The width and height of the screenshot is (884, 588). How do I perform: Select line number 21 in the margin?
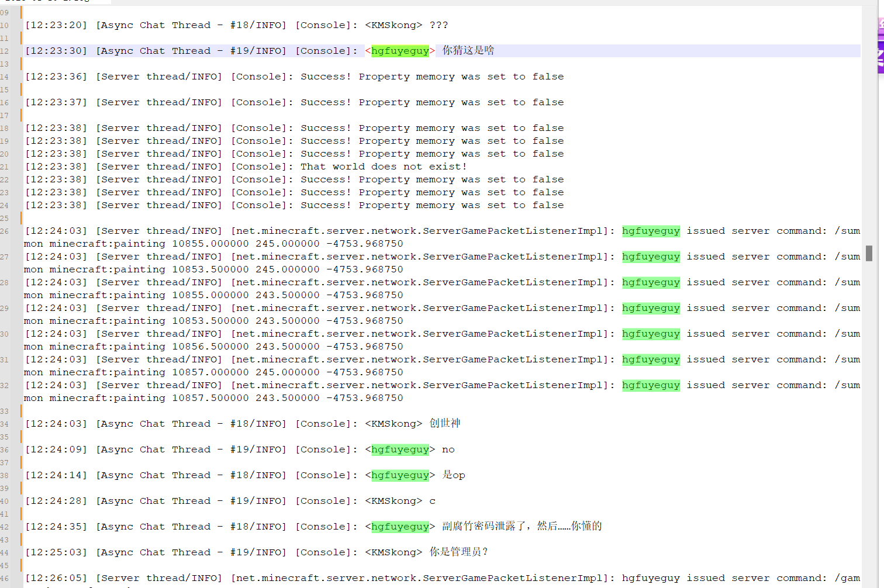pyautogui.click(x=5, y=167)
